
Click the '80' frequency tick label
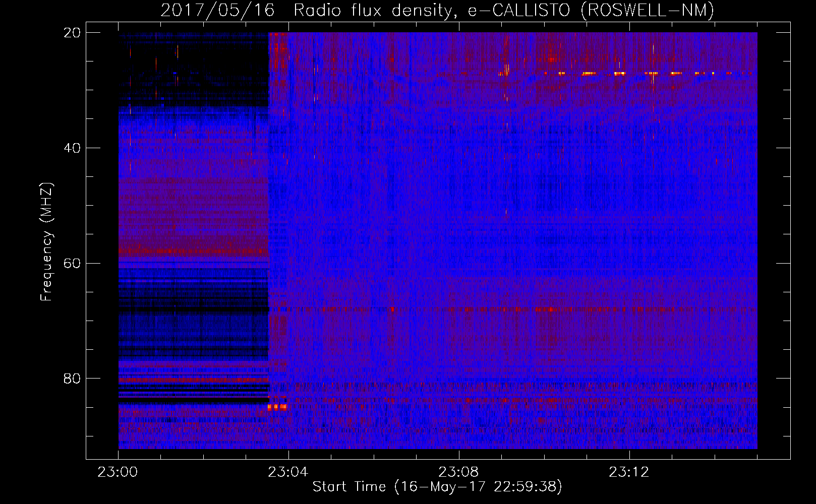click(72, 379)
